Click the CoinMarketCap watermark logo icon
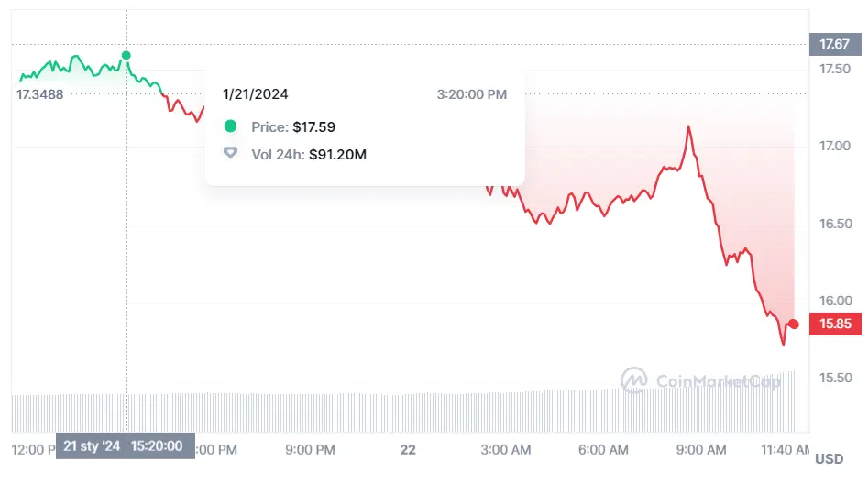The height and width of the screenshot is (483, 868). pyautogui.click(x=634, y=380)
